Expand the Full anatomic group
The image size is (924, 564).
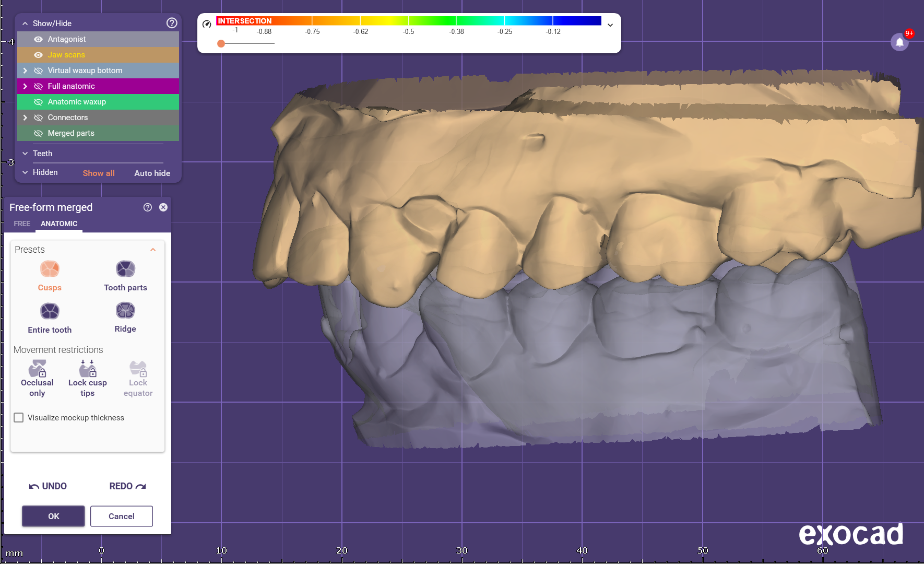(25, 86)
